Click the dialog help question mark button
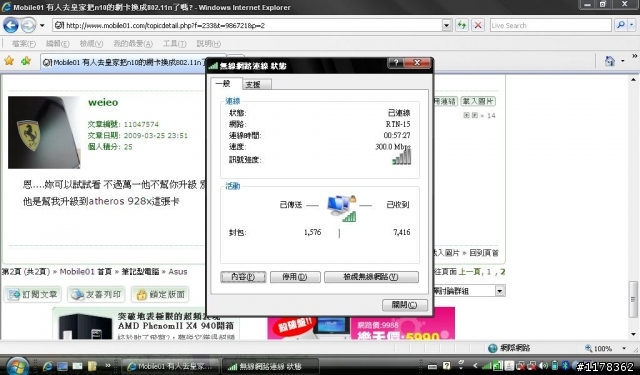The height and width of the screenshot is (375, 640). [x=396, y=62]
